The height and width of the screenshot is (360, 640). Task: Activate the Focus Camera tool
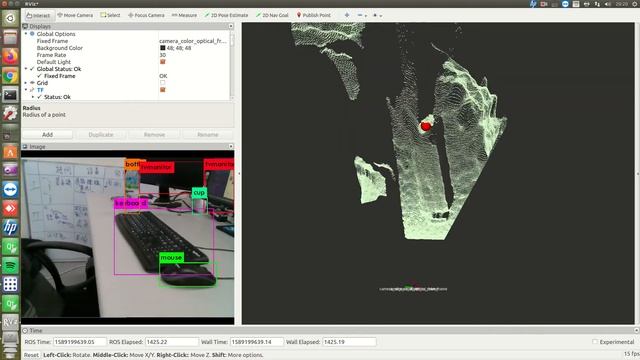[146, 15]
